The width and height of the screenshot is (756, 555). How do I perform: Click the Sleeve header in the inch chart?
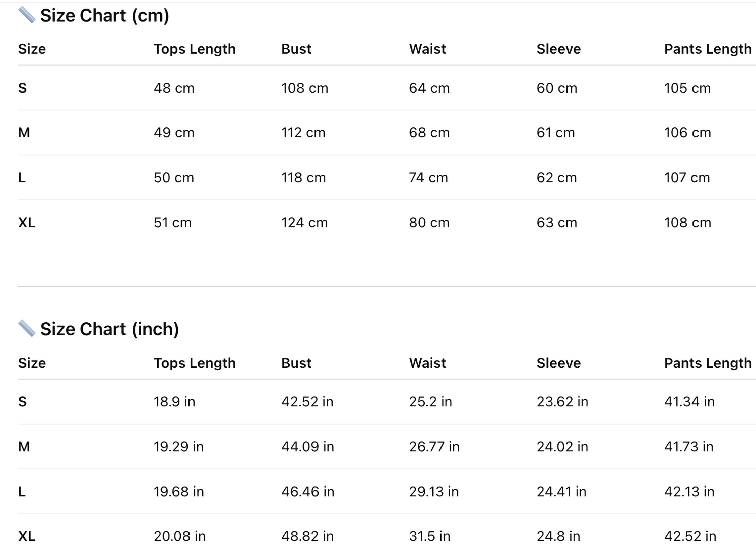558,363
